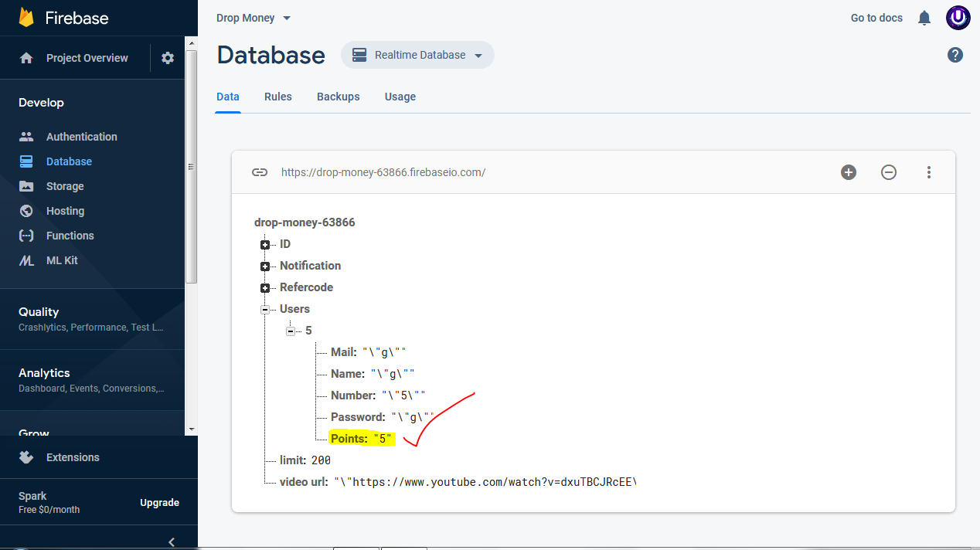Open the help question mark icon
This screenshot has width=980, height=550.
(x=955, y=55)
